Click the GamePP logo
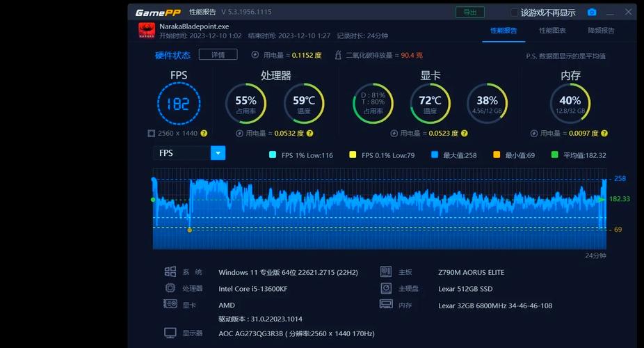The image size is (644, 348). tap(158, 13)
